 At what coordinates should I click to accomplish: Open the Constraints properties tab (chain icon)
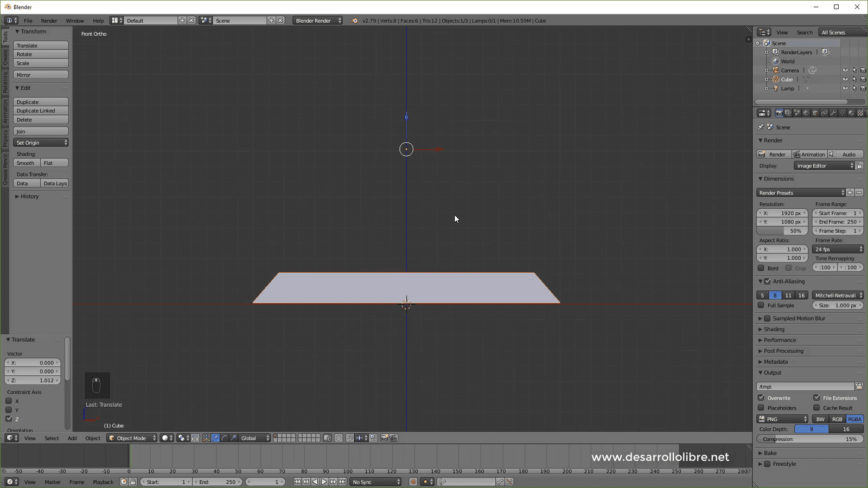[x=824, y=113]
